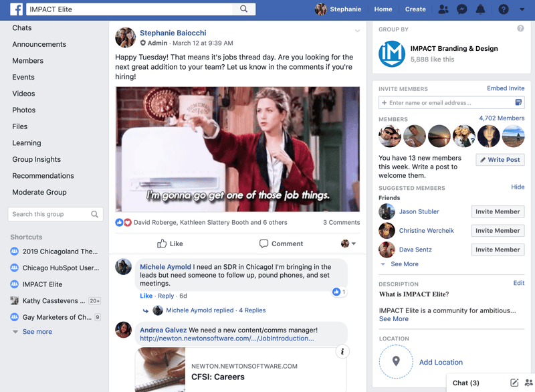Open 4,702 Members link
Image resolution: width=535 pixels, height=392 pixels.
pos(502,118)
